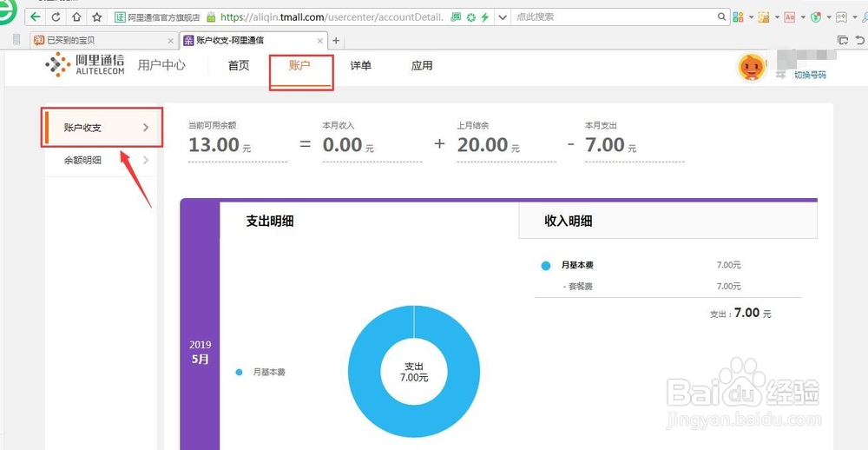Open the browser home page icon
The image size is (868, 450).
(x=76, y=17)
